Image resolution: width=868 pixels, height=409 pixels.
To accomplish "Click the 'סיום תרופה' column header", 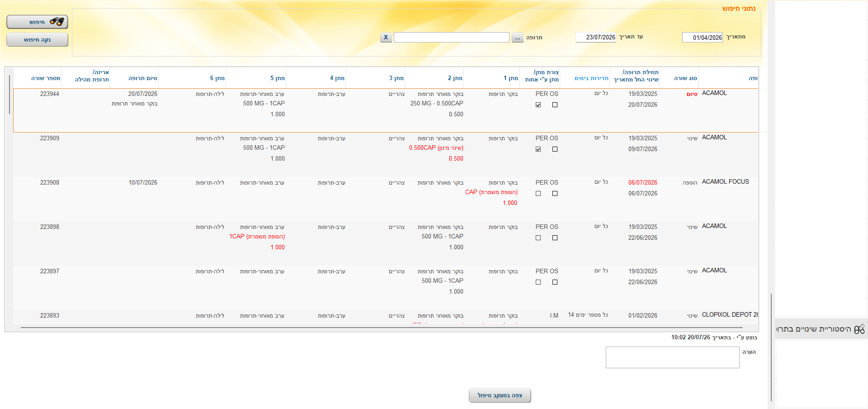I will (143, 78).
